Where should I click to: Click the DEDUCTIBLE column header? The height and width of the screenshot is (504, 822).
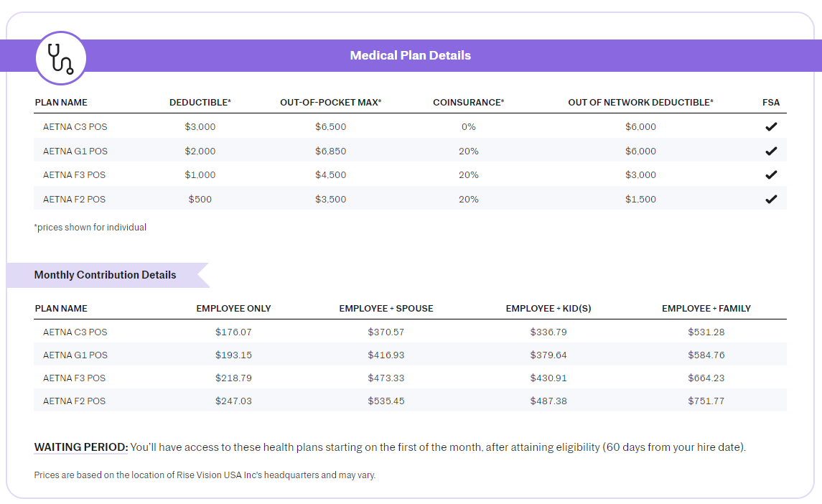coord(200,103)
